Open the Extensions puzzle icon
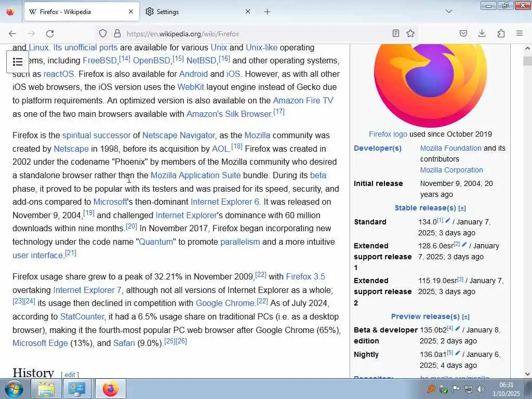 tap(501, 33)
